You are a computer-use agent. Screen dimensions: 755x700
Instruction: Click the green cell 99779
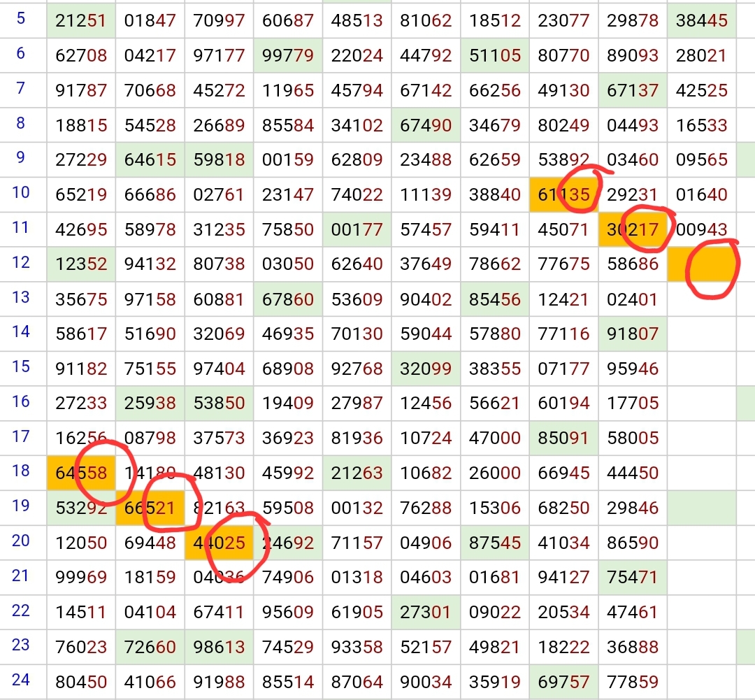click(288, 56)
